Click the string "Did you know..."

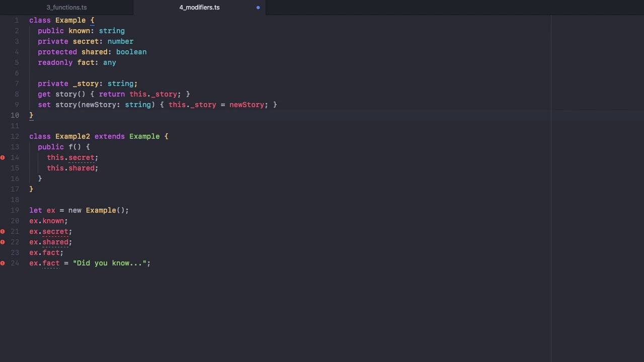110,263
